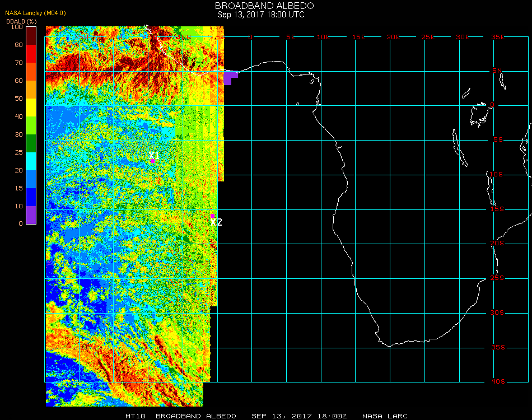Image resolution: width=532 pixels, height=420 pixels.
Task: Click the 40S latitude label
Action: (498, 382)
